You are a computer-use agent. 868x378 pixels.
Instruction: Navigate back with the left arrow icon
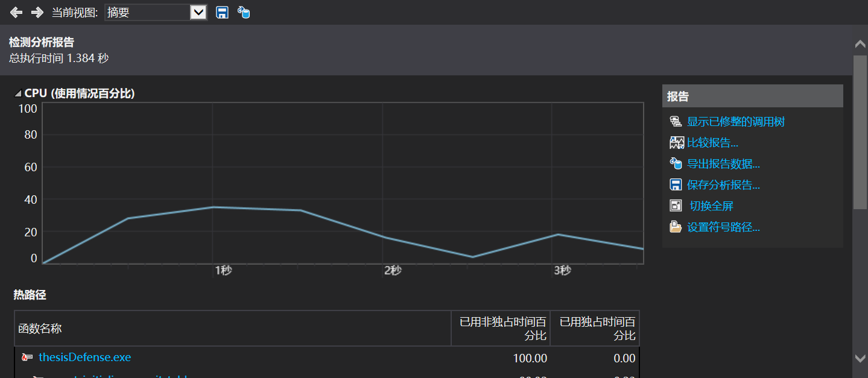16,12
